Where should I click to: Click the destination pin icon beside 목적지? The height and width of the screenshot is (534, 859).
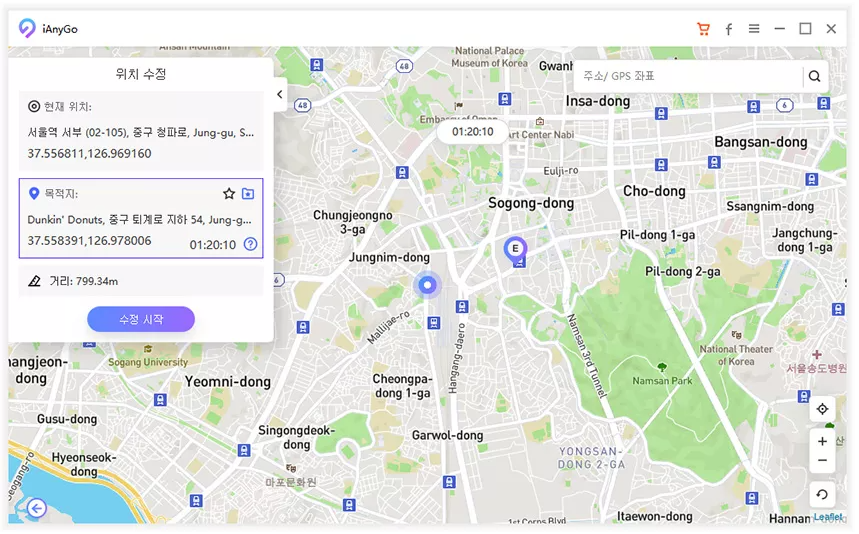click(x=34, y=193)
